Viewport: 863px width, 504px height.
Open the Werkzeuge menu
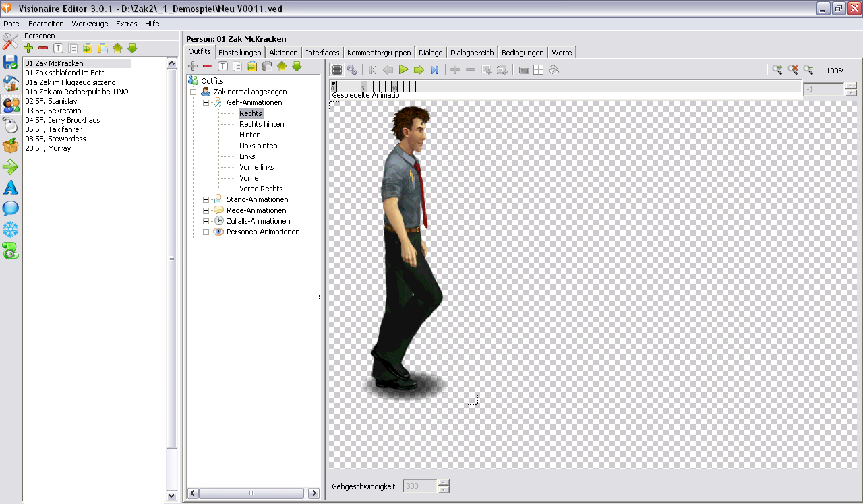click(90, 24)
